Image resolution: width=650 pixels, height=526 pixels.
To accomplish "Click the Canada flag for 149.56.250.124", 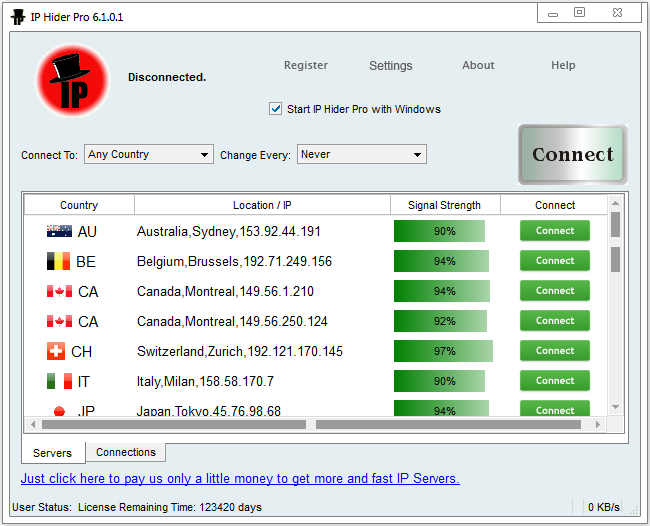I will coord(59,321).
